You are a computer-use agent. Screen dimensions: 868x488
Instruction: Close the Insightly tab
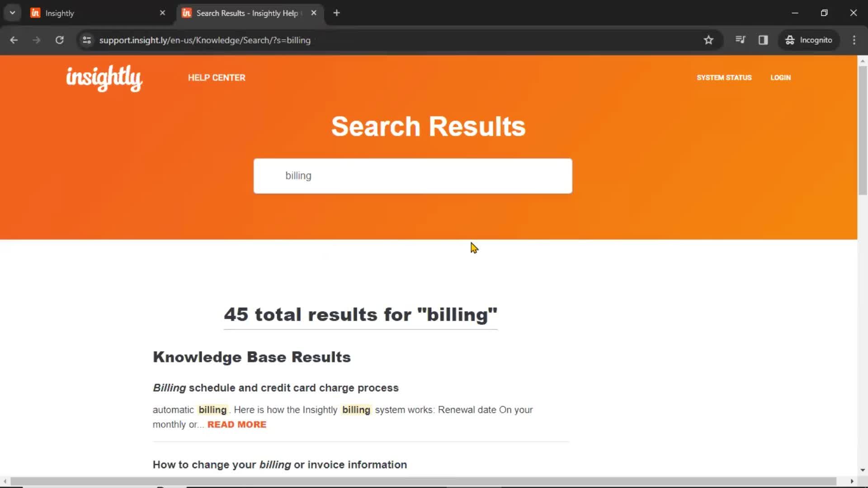162,13
